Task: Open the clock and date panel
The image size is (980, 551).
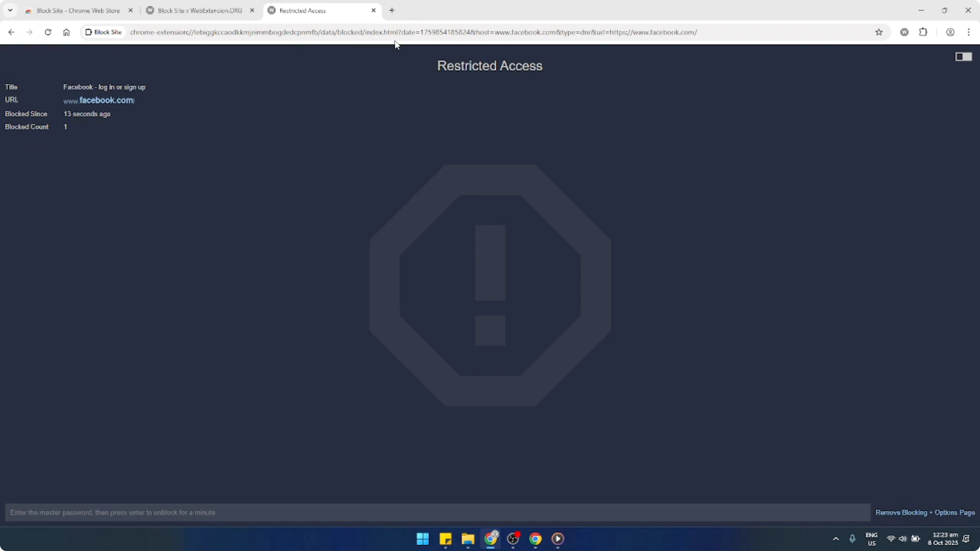Action: [x=943, y=539]
